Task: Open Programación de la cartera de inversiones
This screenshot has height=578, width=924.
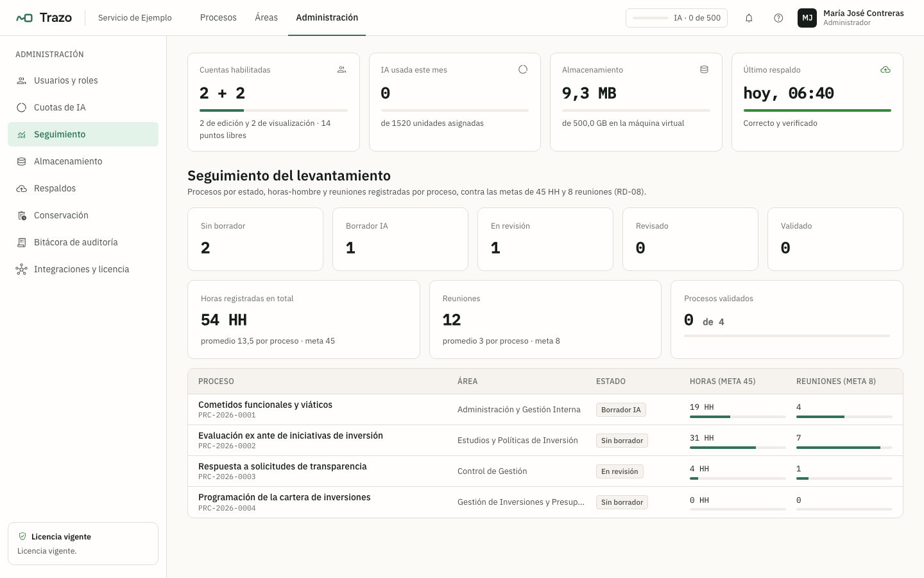Action: [545, 502]
